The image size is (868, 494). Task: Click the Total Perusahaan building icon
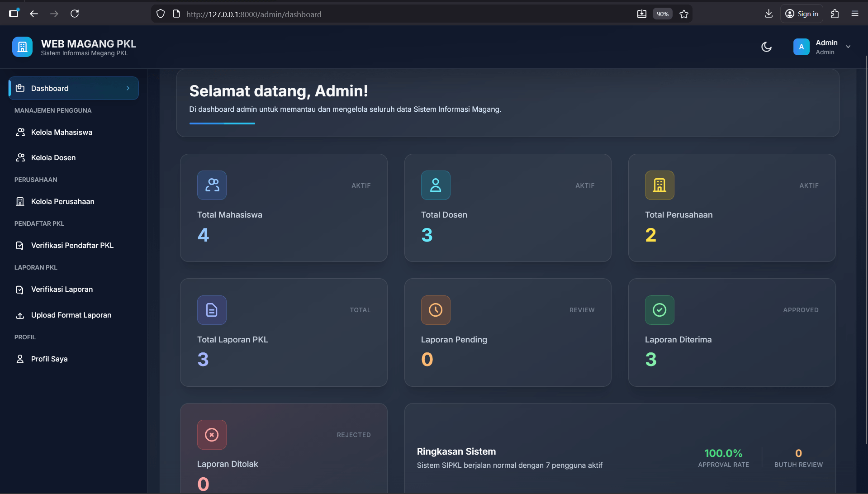pyautogui.click(x=659, y=185)
